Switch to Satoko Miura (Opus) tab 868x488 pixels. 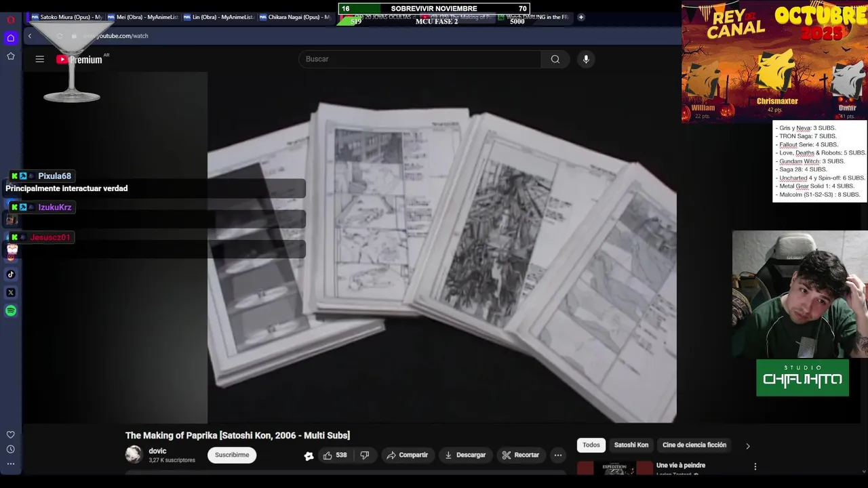[x=67, y=17]
